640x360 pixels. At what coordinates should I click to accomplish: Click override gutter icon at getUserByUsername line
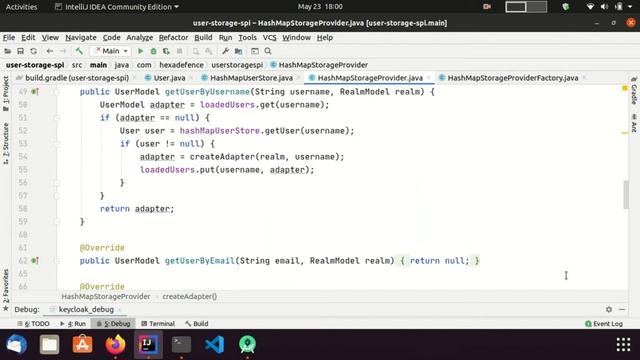tap(35, 92)
